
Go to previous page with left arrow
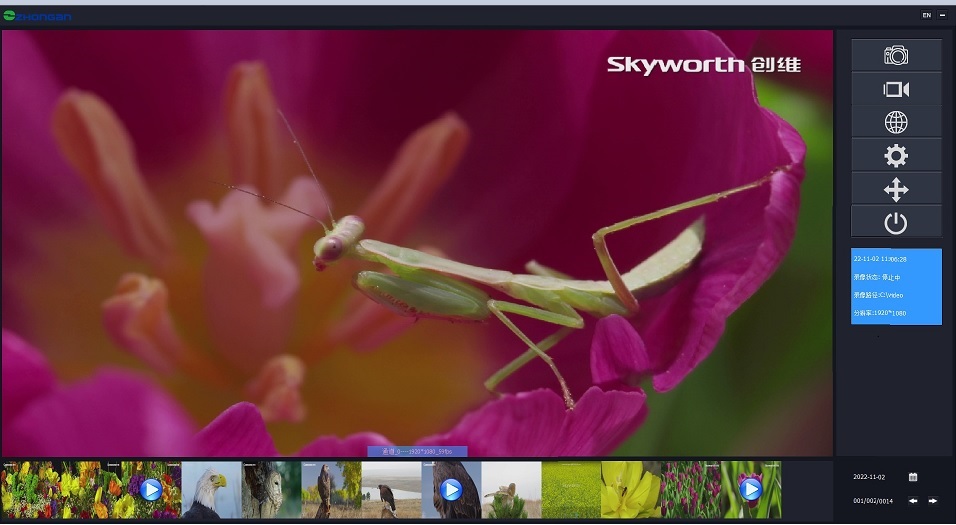point(913,500)
